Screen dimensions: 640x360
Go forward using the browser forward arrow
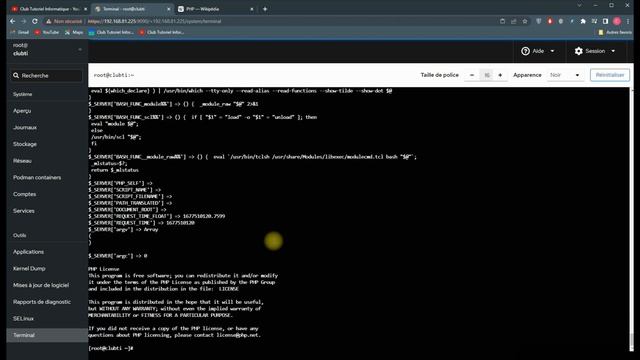tap(24, 21)
